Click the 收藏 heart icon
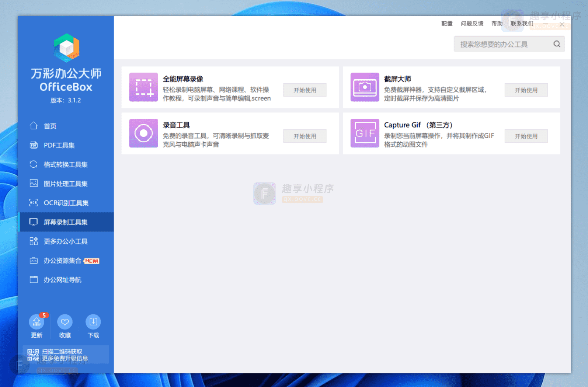This screenshot has height=387, width=588. pos(65,322)
